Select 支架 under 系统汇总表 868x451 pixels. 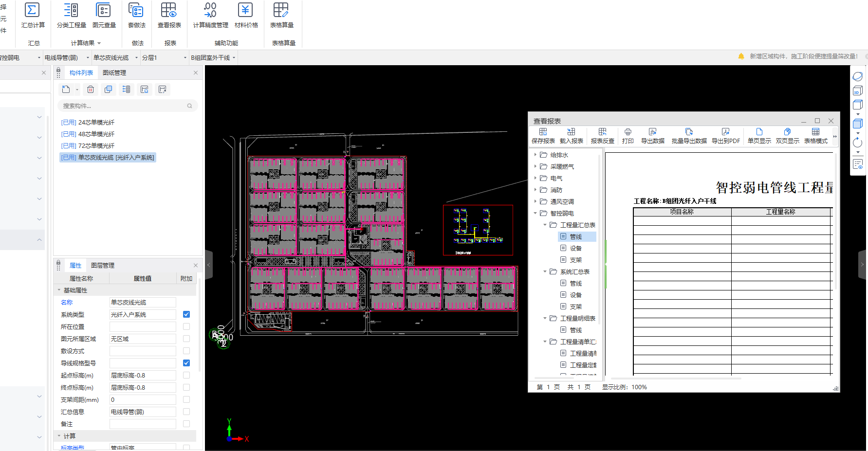coord(576,307)
